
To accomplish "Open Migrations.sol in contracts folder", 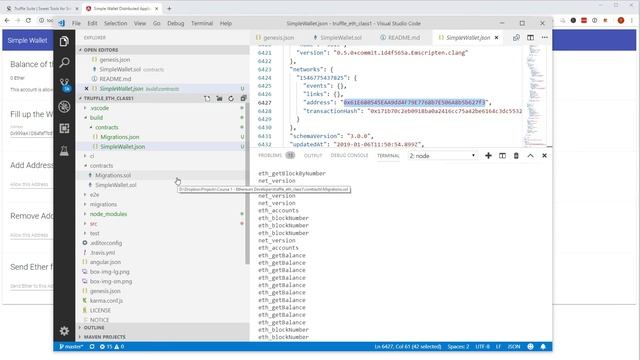I will click(x=113, y=175).
